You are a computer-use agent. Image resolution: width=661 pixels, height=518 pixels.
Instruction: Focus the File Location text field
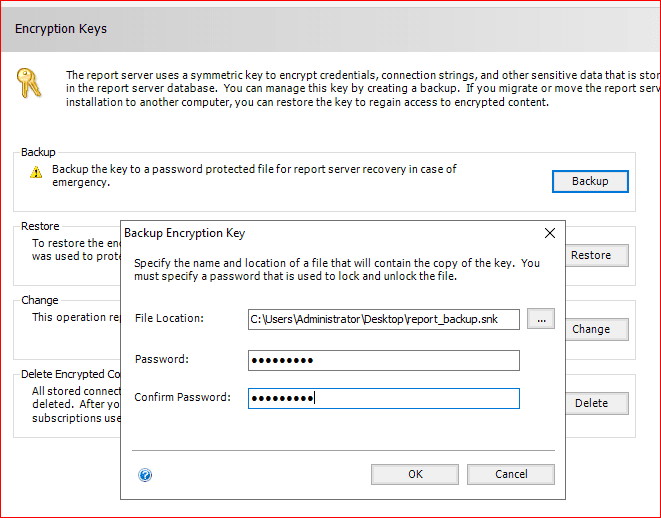(x=384, y=319)
